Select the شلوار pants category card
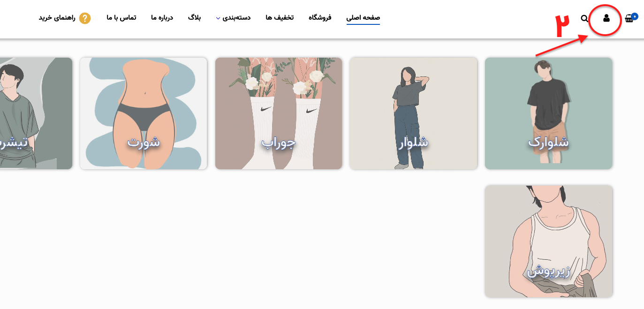Screen dimensions: 644x309 coord(413,113)
